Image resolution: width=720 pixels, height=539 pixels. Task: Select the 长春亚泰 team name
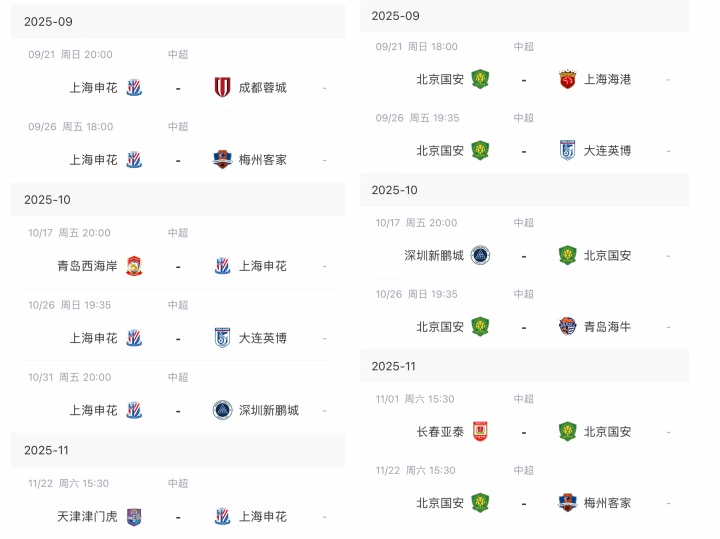440,432
